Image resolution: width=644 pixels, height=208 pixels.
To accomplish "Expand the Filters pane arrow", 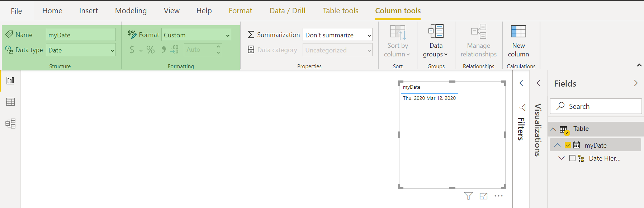I will (x=521, y=83).
